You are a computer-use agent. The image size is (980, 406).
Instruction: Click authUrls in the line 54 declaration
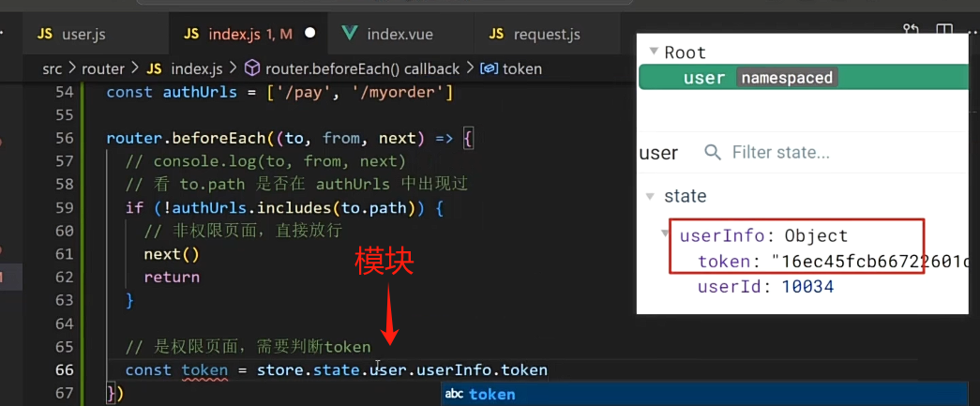point(200,93)
